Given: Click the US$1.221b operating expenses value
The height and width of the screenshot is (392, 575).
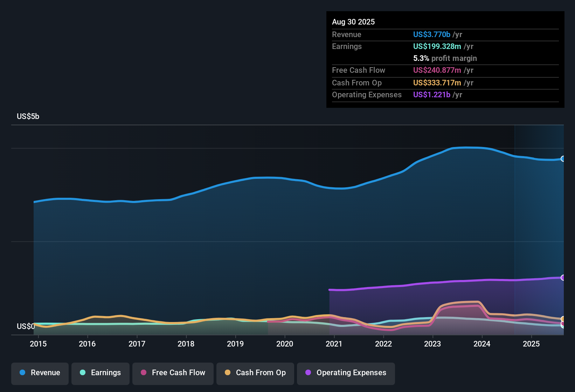Looking at the screenshot, I should coord(432,95).
